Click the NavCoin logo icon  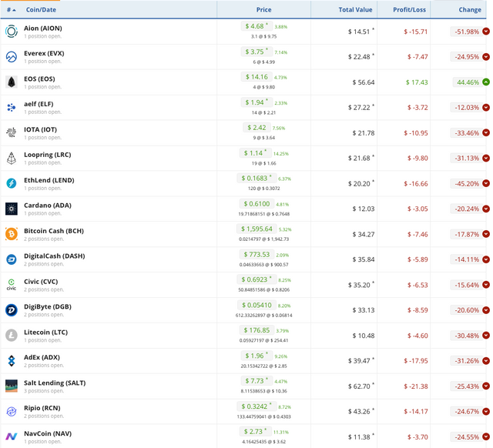tap(12, 436)
